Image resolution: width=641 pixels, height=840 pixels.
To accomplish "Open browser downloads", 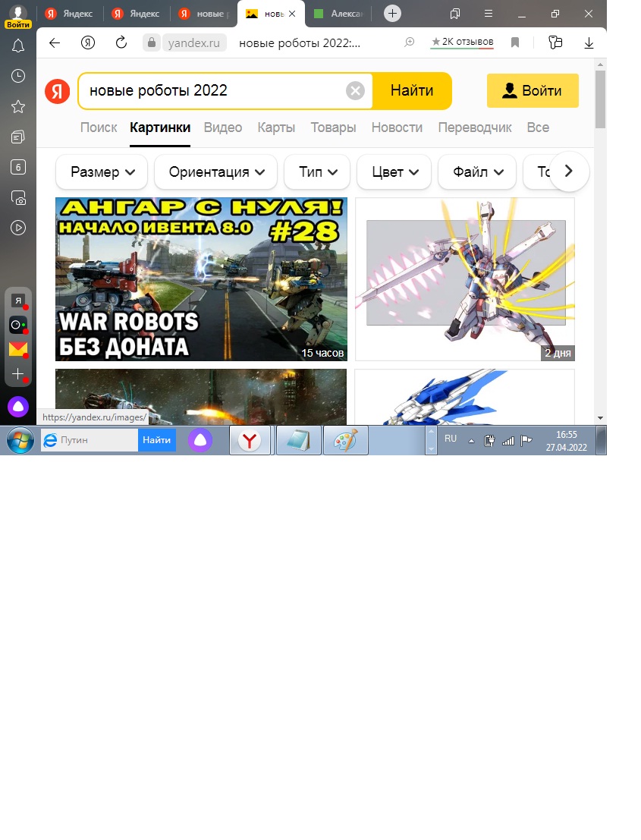I will point(589,42).
